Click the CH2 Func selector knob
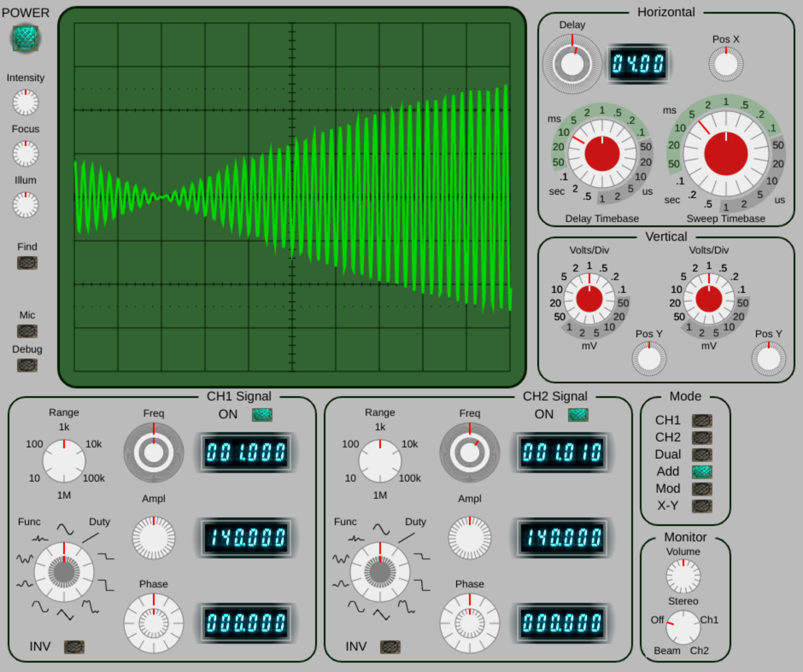The image size is (803, 672). [x=380, y=572]
